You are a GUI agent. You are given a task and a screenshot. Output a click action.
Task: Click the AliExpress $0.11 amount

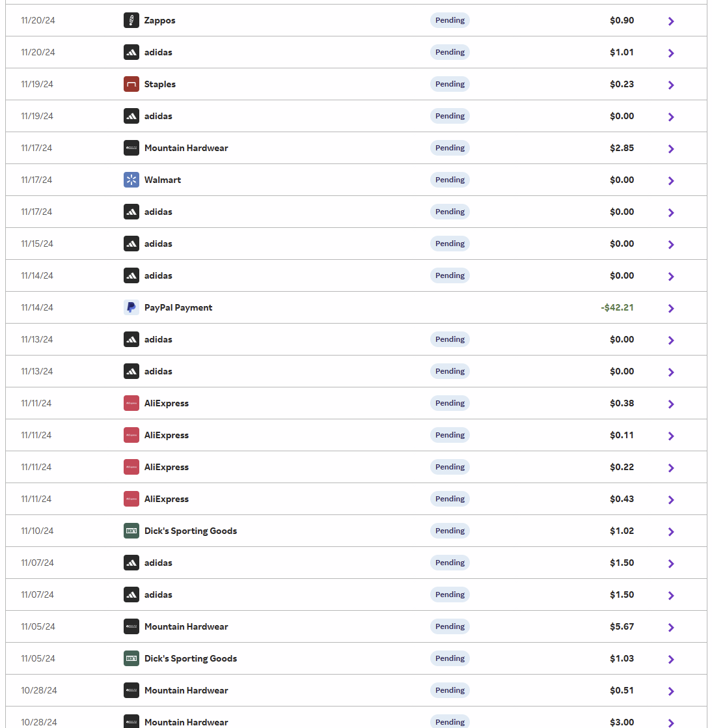point(622,435)
